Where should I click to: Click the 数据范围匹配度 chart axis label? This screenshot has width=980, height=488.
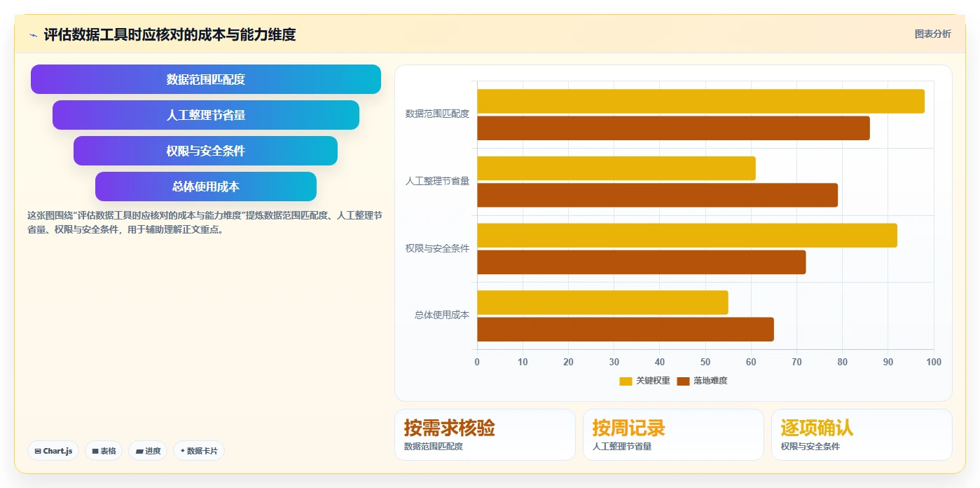pyautogui.click(x=437, y=114)
